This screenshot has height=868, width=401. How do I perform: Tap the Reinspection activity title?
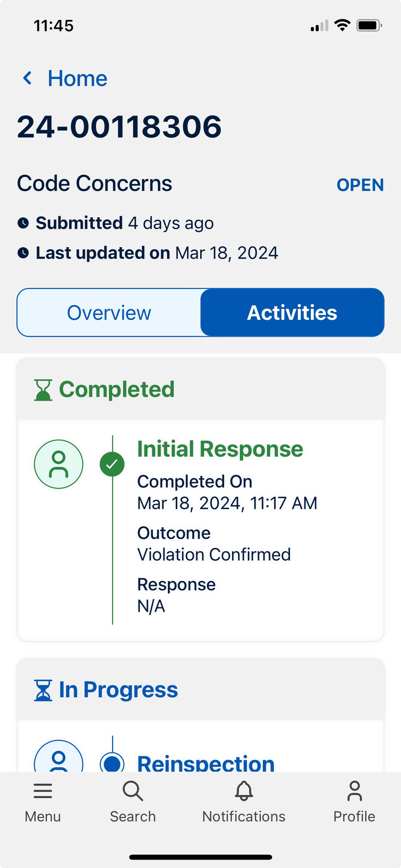click(206, 762)
